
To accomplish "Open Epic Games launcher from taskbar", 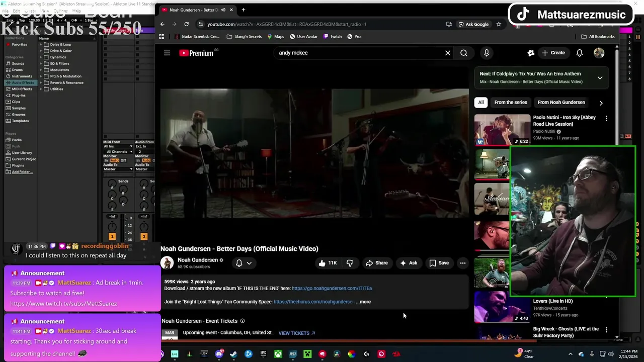I will coord(263,354).
